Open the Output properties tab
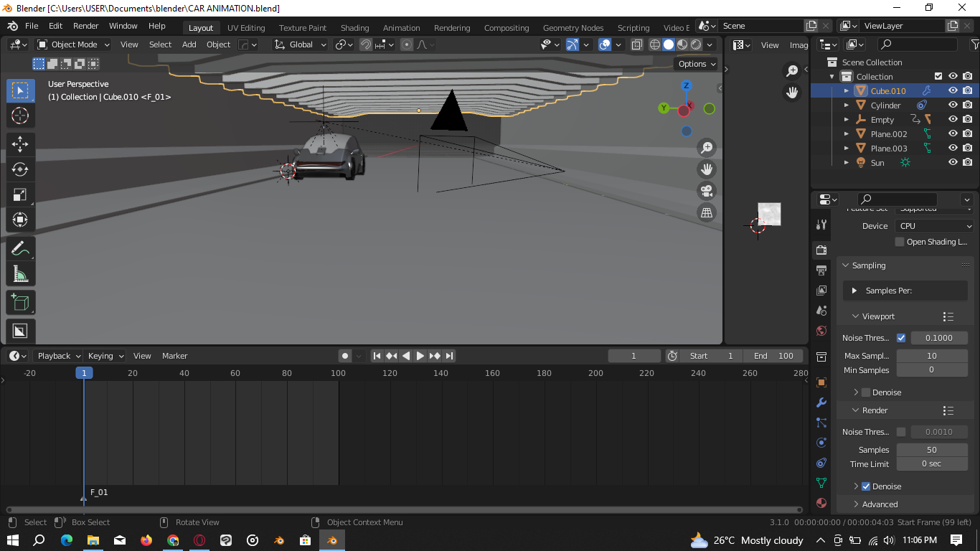The width and height of the screenshot is (980, 551). tap(821, 270)
